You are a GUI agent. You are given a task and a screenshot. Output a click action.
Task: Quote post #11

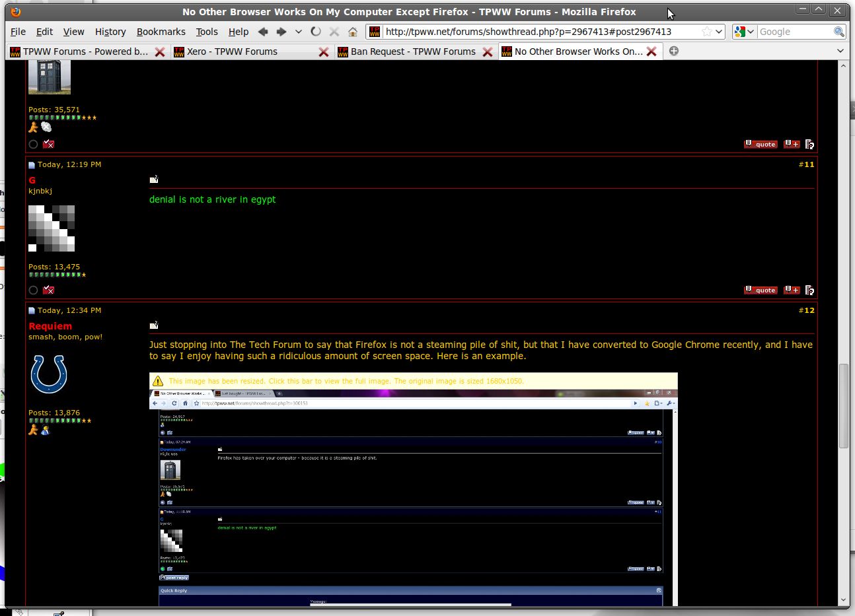[x=761, y=290]
